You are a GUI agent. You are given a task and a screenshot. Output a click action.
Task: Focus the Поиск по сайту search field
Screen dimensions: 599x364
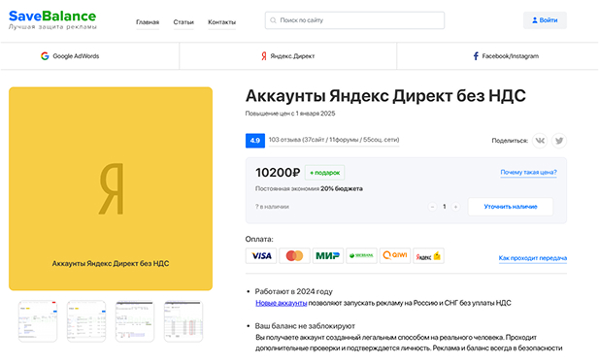[354, 20]
